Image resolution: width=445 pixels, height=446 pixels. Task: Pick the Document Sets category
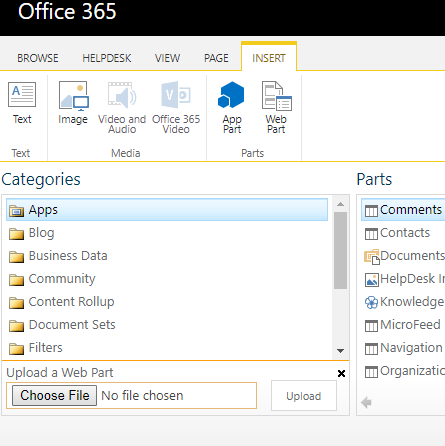point(167,325)
